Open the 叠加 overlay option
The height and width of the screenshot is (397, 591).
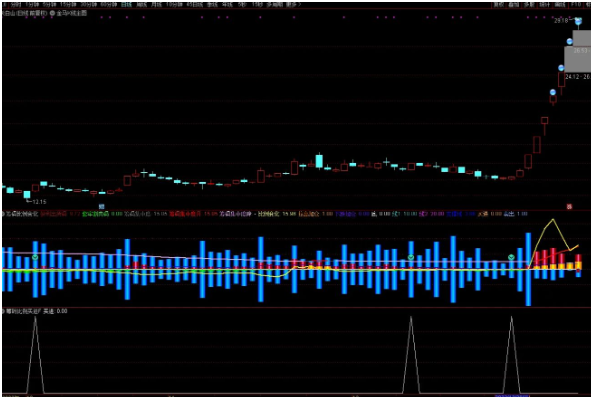(x=514, y=5)
